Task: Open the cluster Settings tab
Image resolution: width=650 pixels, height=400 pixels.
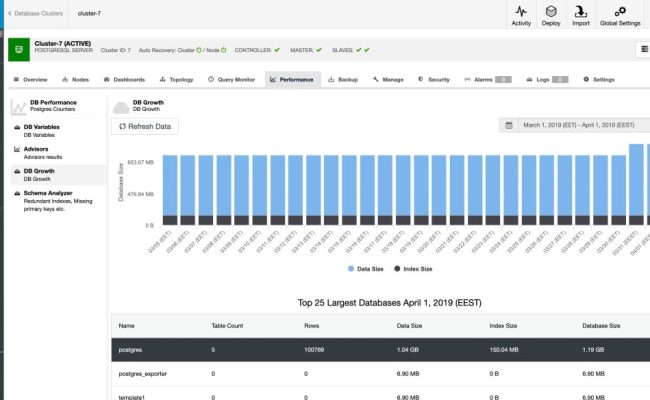Action: pos(599,80)
